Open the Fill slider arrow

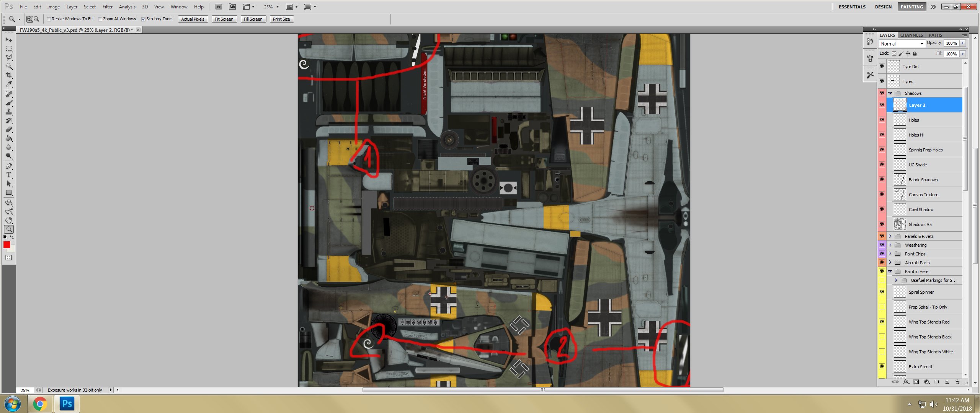[963, 54]
